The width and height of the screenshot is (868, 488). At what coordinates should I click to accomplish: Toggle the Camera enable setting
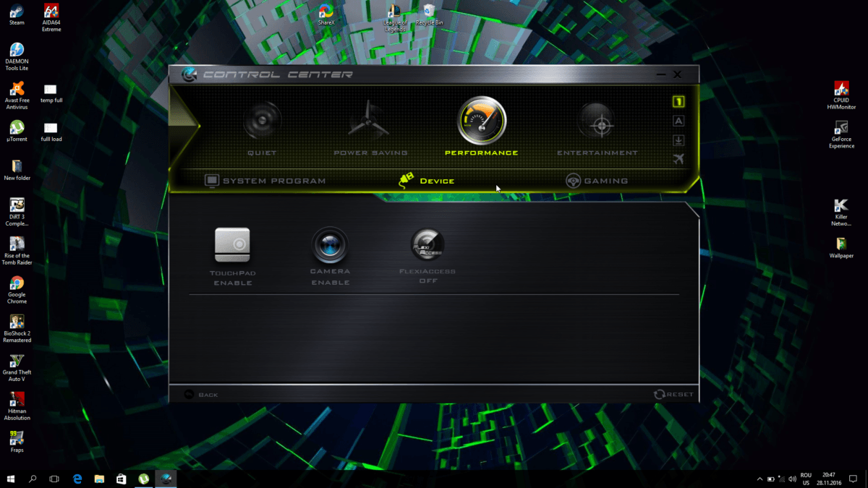(x=330, y=245)
